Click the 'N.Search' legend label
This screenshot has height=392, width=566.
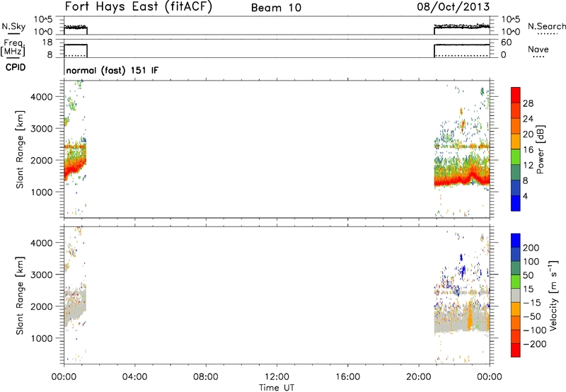(546, 26)
